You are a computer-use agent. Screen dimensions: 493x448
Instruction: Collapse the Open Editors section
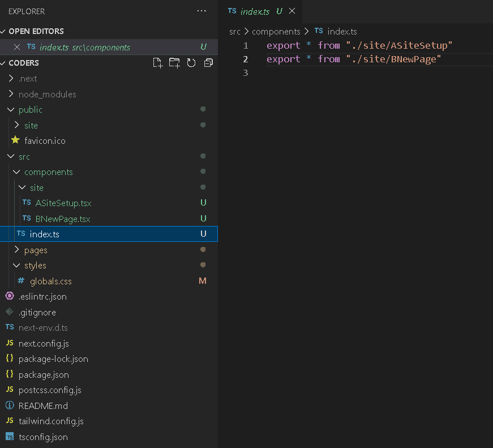(x=36, y=31)
